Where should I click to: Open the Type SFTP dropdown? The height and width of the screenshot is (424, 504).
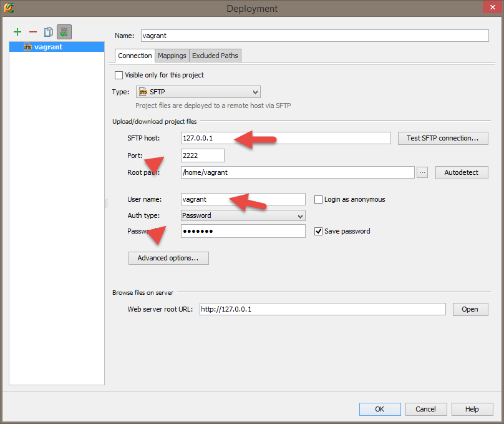pos(198,92)
